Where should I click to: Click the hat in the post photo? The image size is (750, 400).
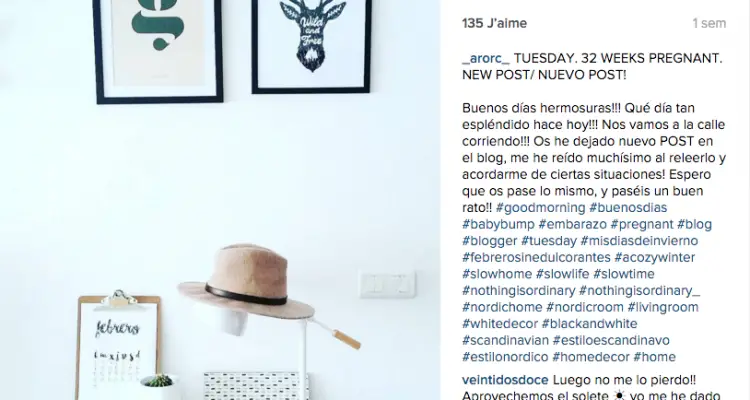(x=246, y=281)
